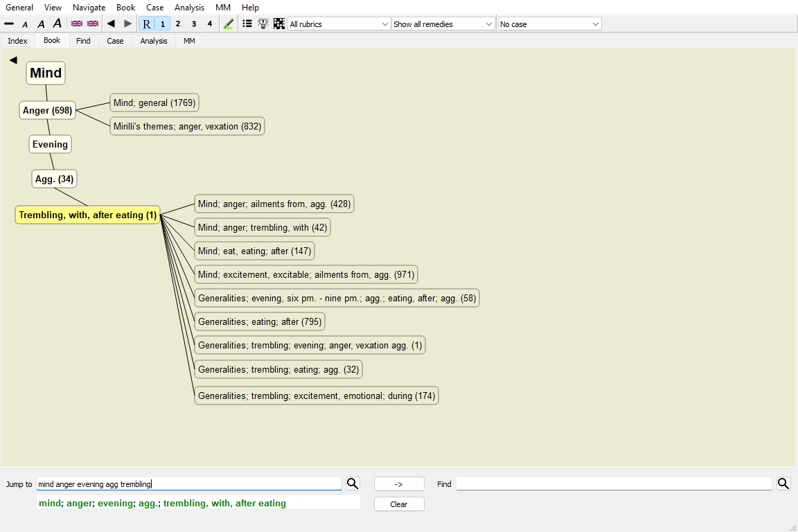
Task: Select the Agg. (34) node
Action: point(55,179)
